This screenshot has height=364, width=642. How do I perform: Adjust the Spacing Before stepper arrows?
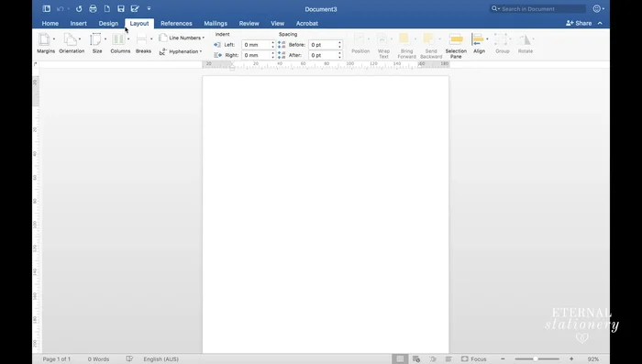point(340,45)
